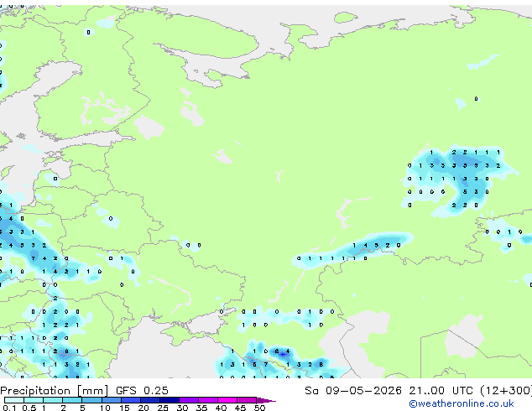Click the forecast date 'Sa 09-05-2026'
This screenshot has width=532, height=411.
pos(353,391)
